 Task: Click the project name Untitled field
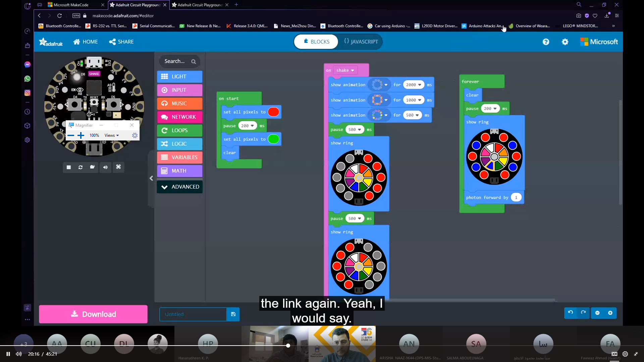[193, 314]
